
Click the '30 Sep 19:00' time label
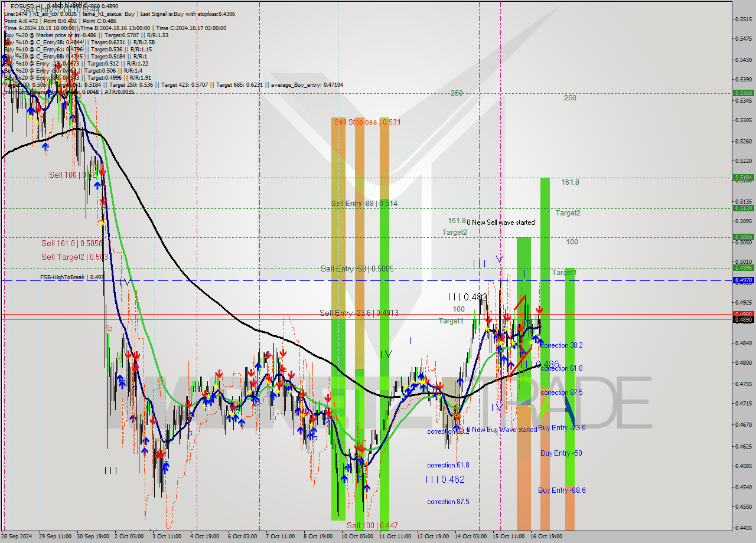pos(93,537)
